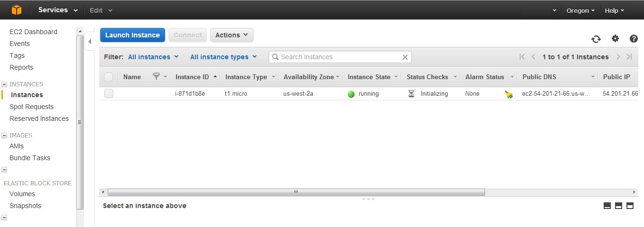This screenshot has height=227, width=644.
Task: Open the Help dropdown menu
Action: 615,10
